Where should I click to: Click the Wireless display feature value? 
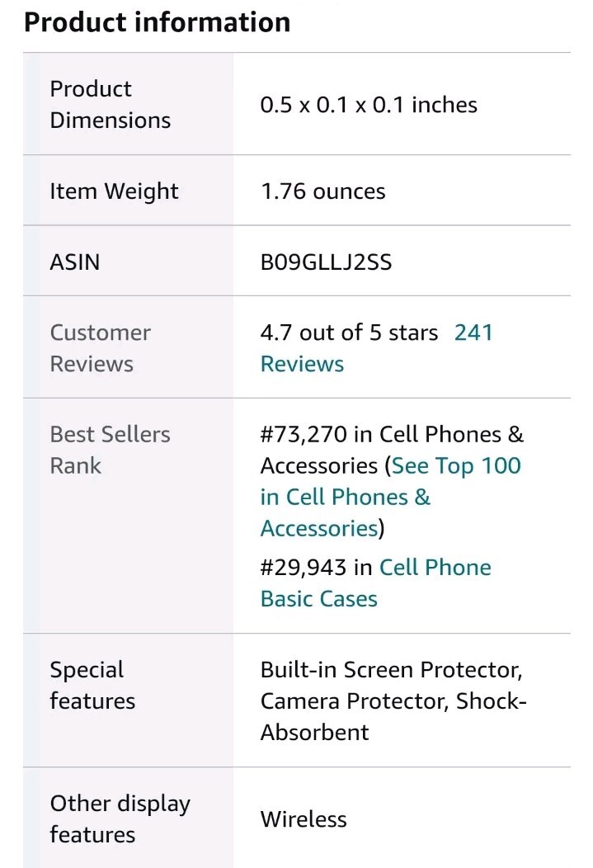click(x=304, y=819)
